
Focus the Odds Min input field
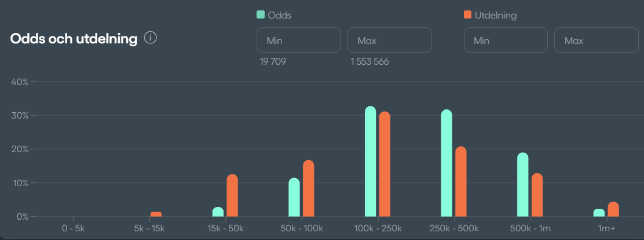click(299, 40)
